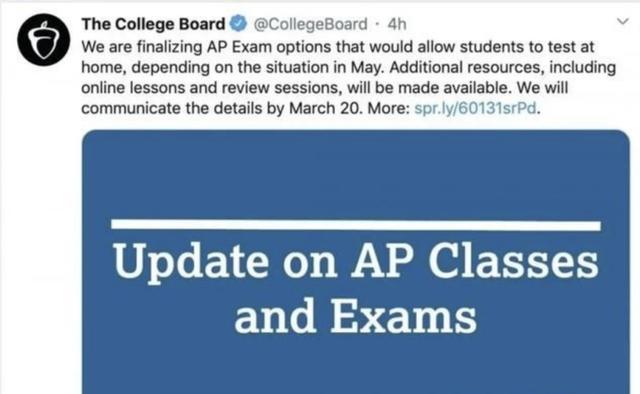Click the white acorn logo inside the avatar
The height and width of the screenshot is (394, 640).
(44, 40)
